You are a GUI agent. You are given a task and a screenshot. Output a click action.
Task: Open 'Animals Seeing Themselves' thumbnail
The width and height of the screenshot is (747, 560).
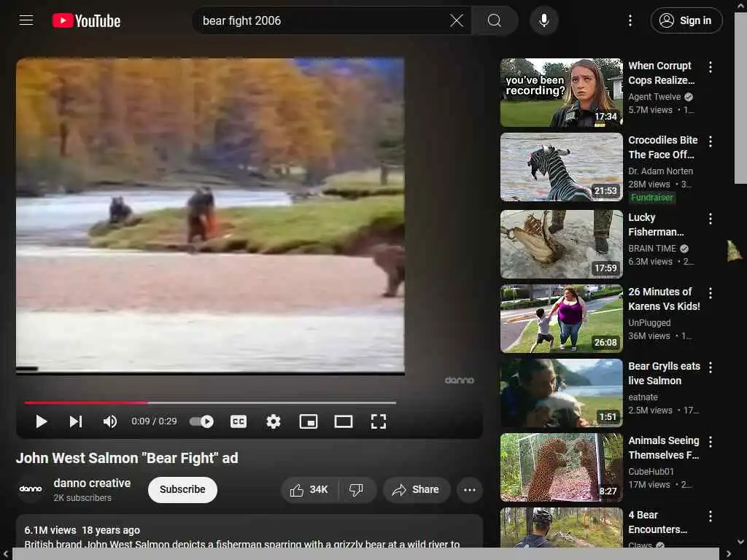pos(561,467)
